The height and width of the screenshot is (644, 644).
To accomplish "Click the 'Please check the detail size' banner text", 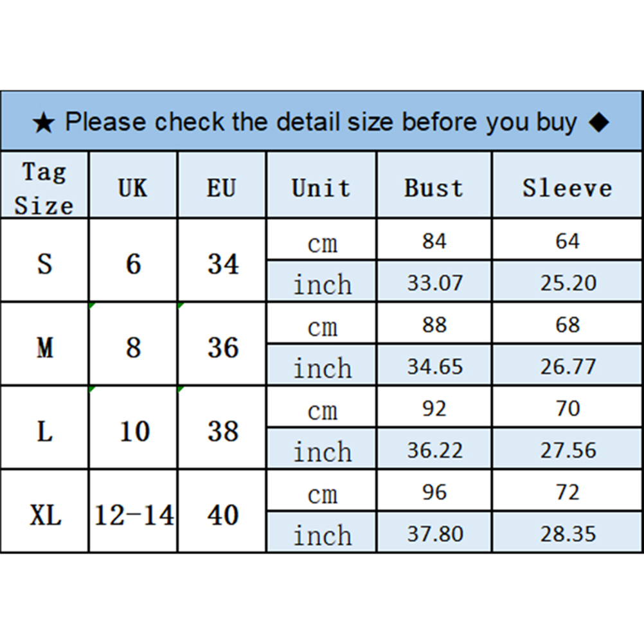I will [x=321, y=122].
